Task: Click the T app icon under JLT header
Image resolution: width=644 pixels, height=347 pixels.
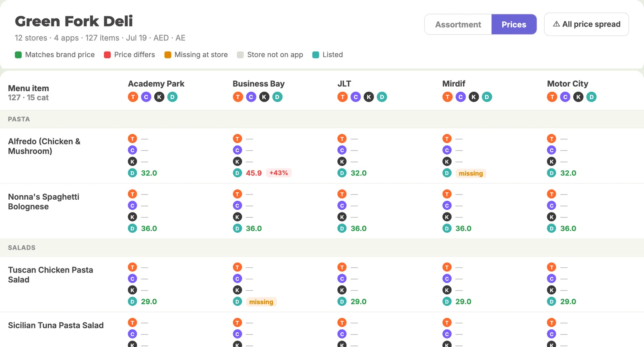Action: [x=343, y=97]
